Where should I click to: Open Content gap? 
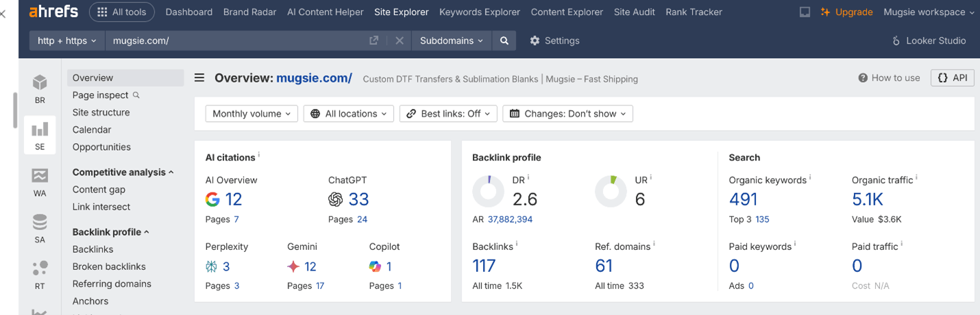99,190
